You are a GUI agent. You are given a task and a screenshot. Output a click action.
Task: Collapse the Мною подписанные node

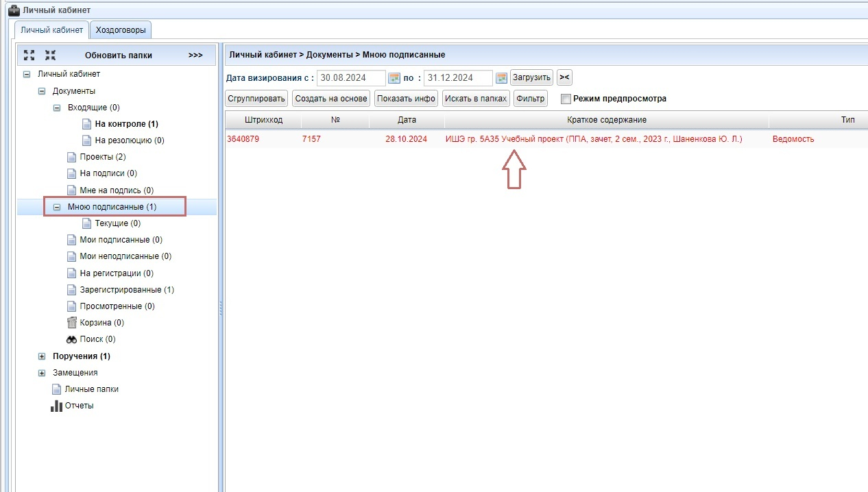pos(57,207)
